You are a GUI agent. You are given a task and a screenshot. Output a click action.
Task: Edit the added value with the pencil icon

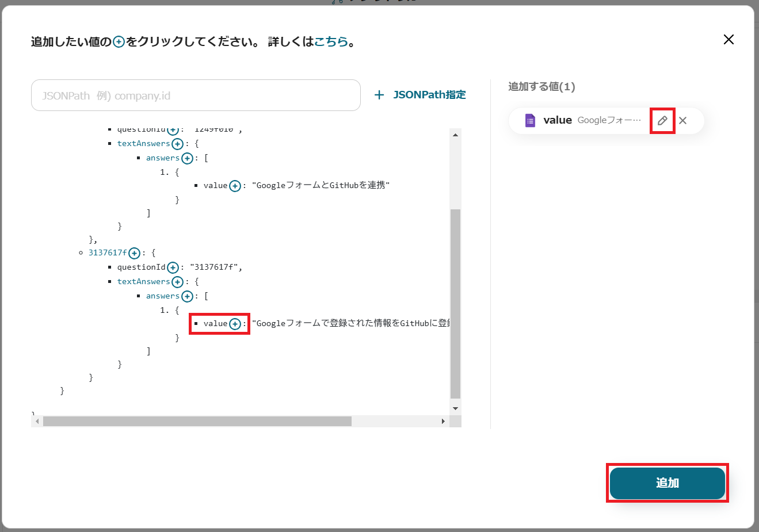coord(662,121)
